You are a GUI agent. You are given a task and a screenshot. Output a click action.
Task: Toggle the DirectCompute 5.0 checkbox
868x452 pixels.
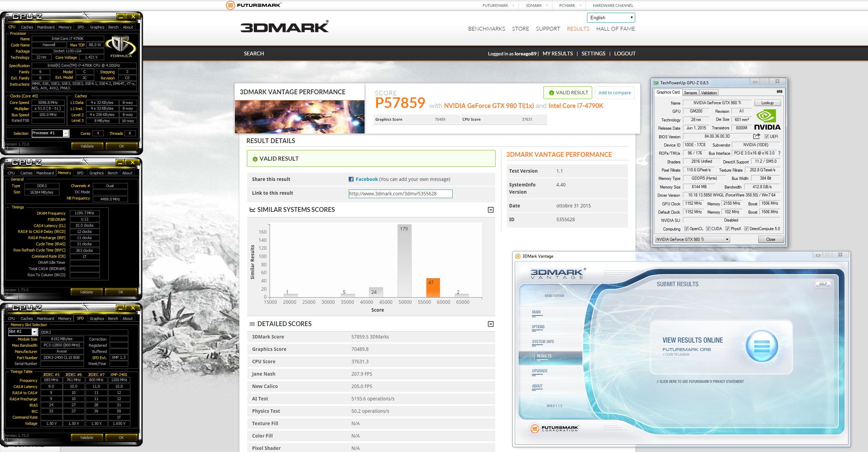point(746,229)
